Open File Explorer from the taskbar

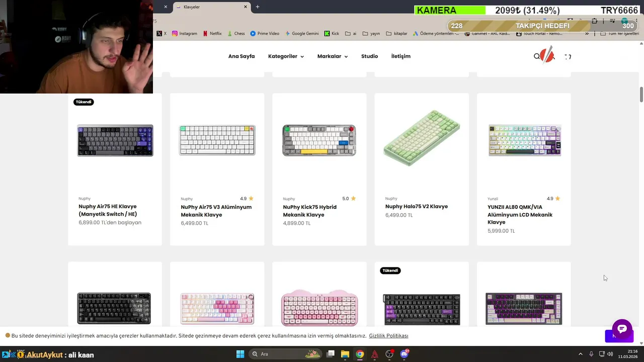(345, 354)
